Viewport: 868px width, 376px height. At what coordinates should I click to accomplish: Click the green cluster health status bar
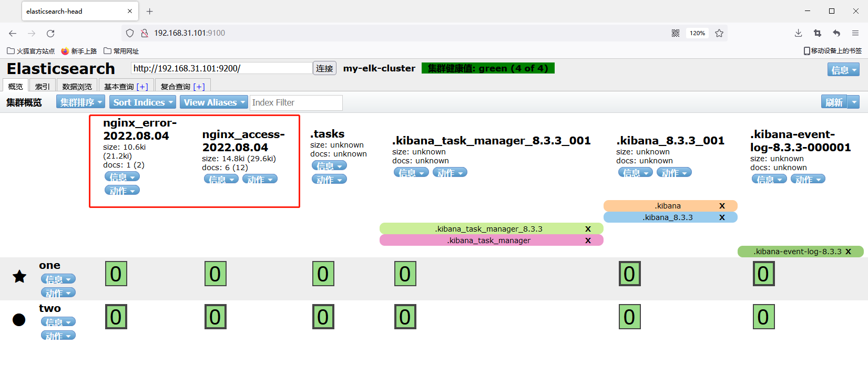487,68
